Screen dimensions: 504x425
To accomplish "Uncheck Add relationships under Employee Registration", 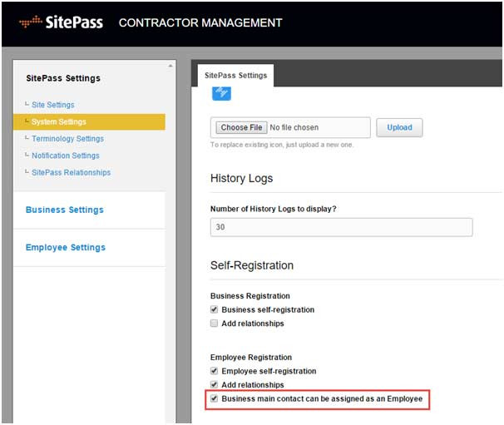I will point(214,384).
